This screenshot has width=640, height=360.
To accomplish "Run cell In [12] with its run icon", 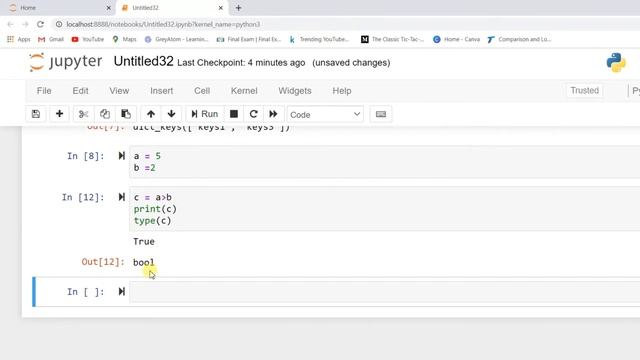I will coord(121,197).
